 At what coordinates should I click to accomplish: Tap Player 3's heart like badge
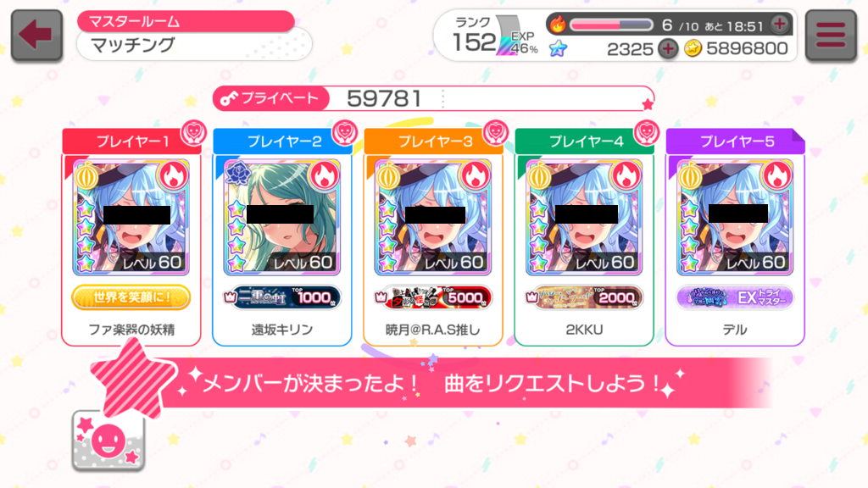tap(495, 132)
